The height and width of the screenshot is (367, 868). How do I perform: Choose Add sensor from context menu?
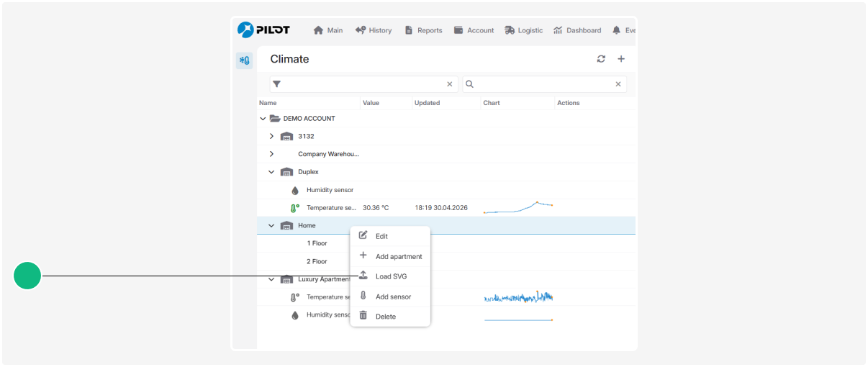[x=390, y=296]
